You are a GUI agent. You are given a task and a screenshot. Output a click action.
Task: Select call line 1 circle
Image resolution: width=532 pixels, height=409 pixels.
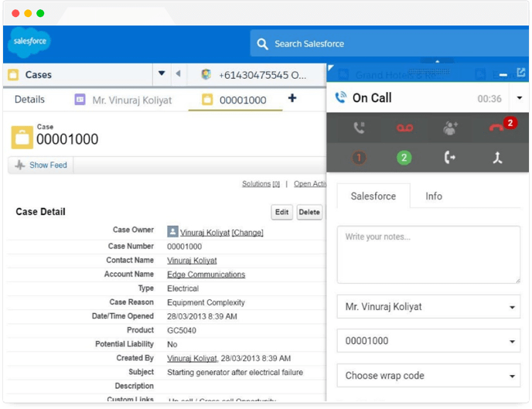tap(359, 158)
